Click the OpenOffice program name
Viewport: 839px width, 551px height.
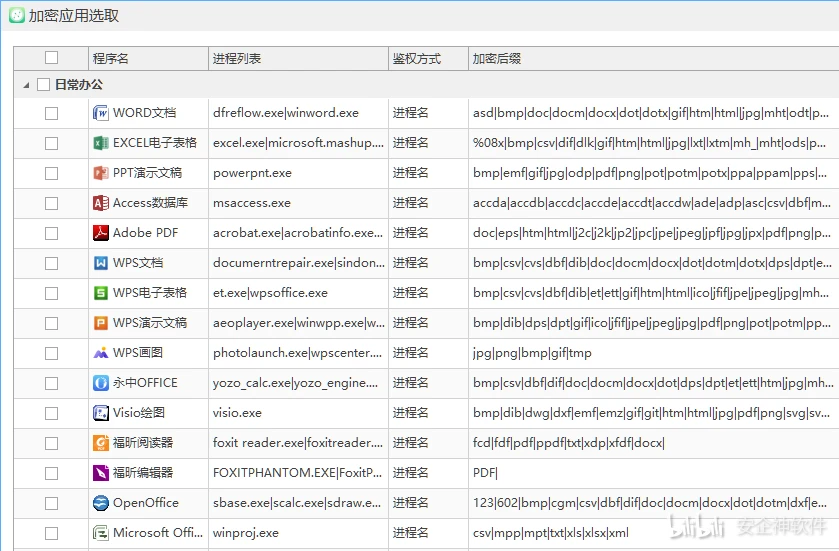pos(146,503)
